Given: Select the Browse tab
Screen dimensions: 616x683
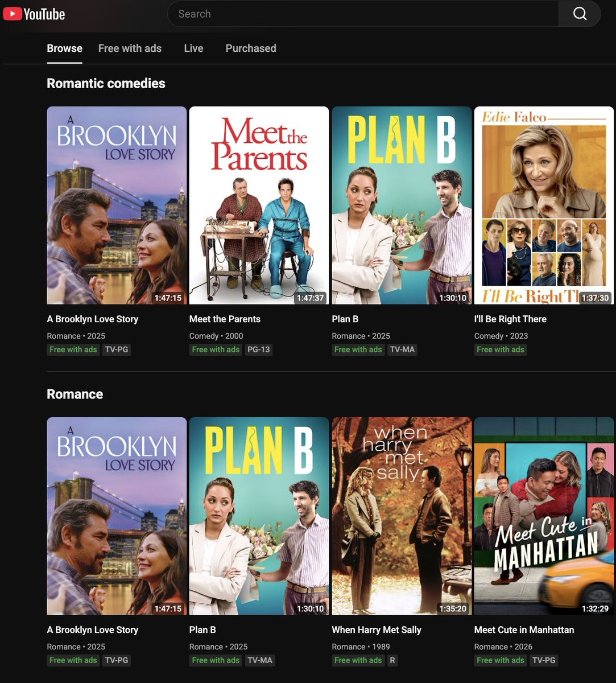Looking at the screenshot, I should [64, 48].
